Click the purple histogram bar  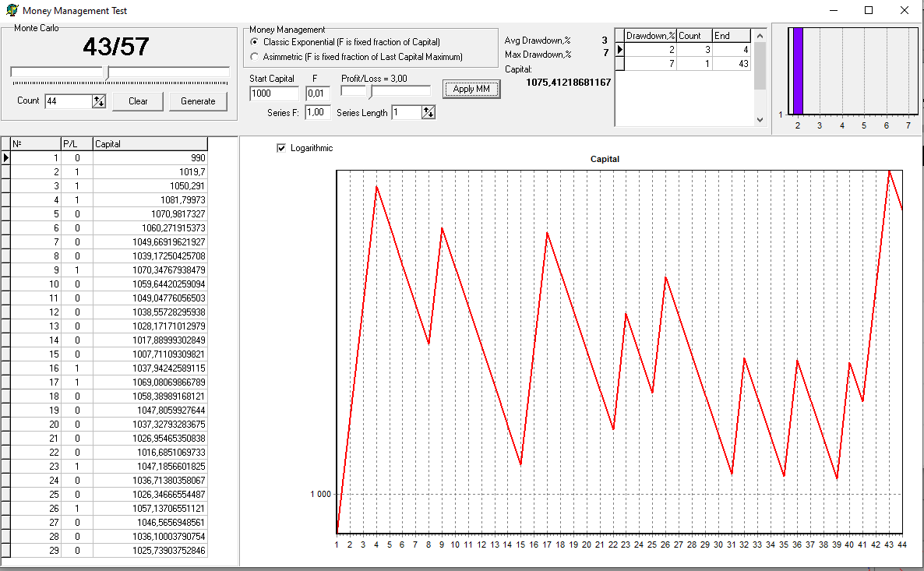click(798, 72)
